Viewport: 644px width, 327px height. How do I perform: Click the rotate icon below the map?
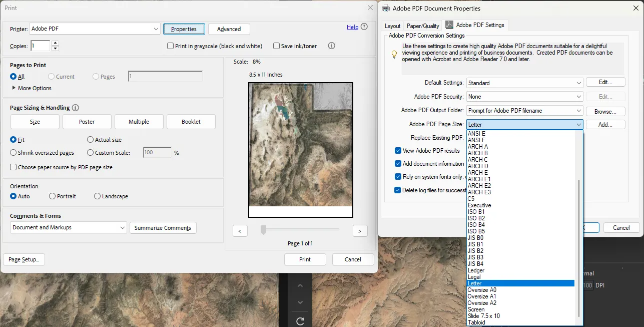tap(300, 321)
